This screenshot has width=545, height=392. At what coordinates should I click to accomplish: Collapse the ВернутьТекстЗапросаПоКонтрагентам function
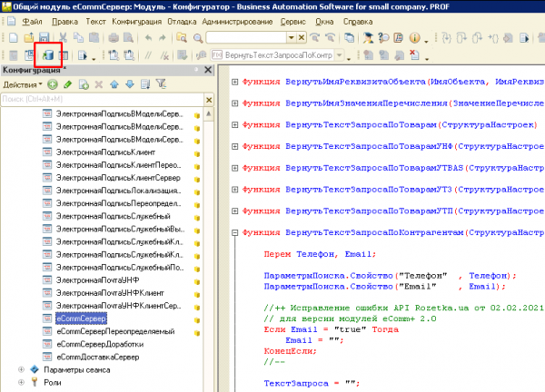235,232
